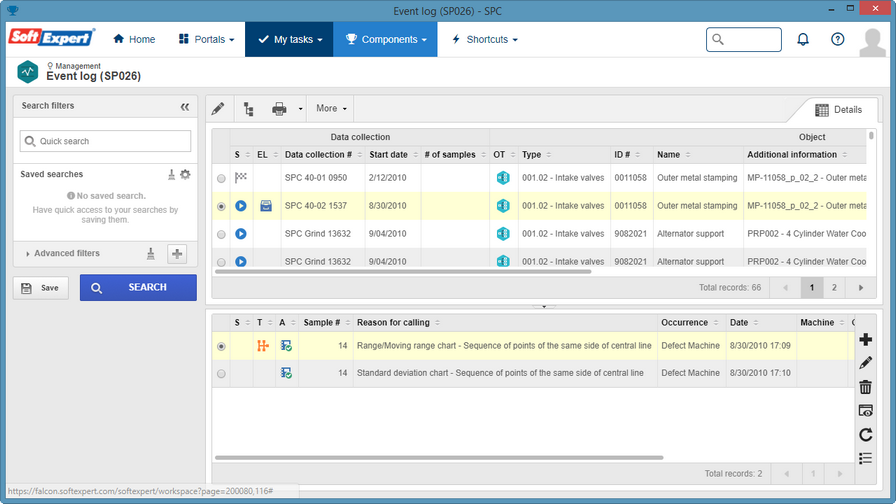Viewport: 896px width, 504px height.
Task: Click 'Defect Machine' in Standard deviation row
Action: coord(690,373)
